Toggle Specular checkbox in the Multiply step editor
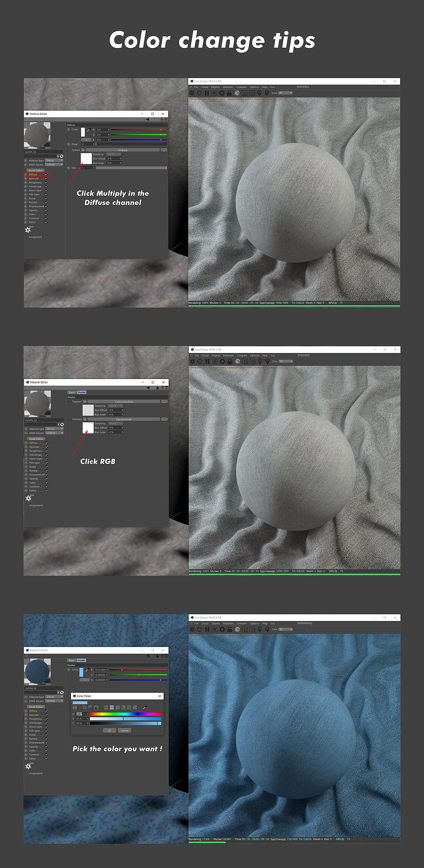 46,179
